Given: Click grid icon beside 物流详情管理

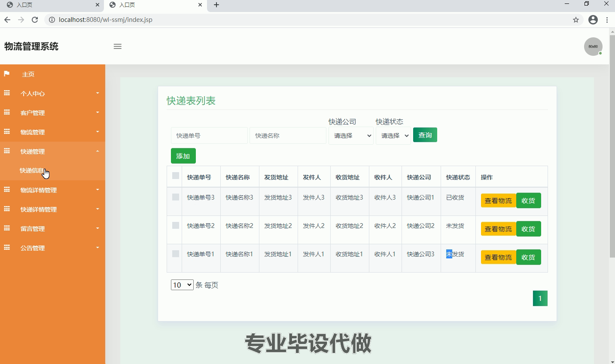Looking at the screenshot, I should pos(7,190).
